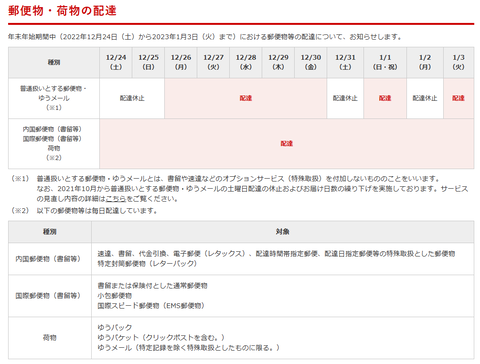
Task: Select the 12/26 (月) column header
Action: 181,62
